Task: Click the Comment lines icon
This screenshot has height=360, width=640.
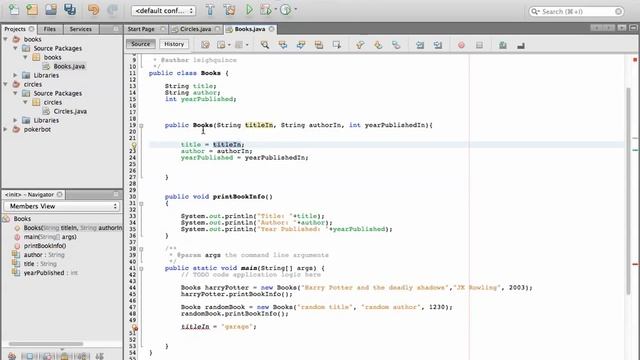Action: [x=503, y=45]
